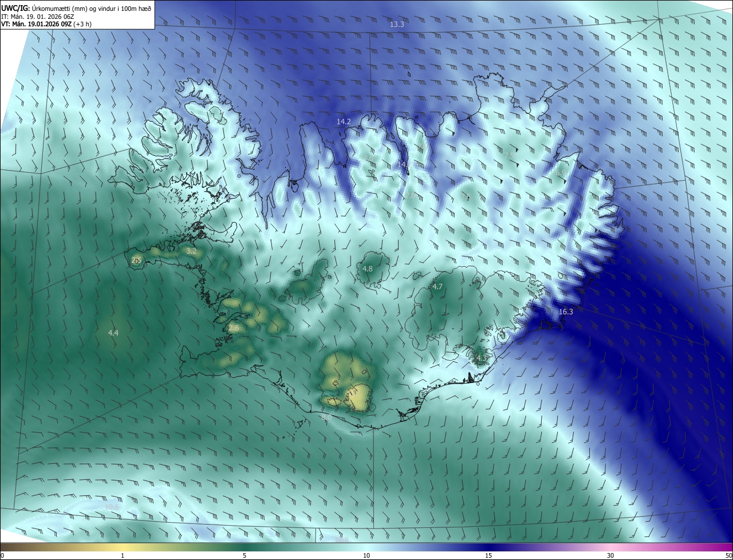
Task: Click the 2.6 value label on the map
Action: coord(233,328)
